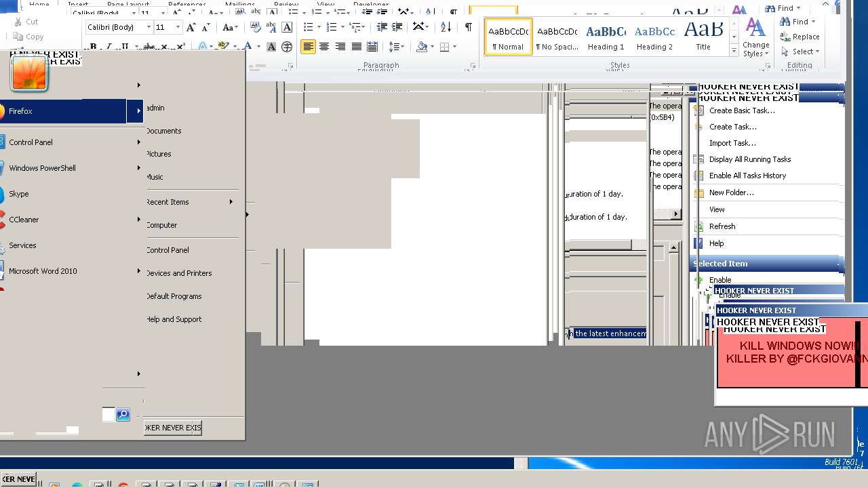Click the Shading paint bucket icon
868x488 pixels.
pyautogui.click(x=422, y=47)
